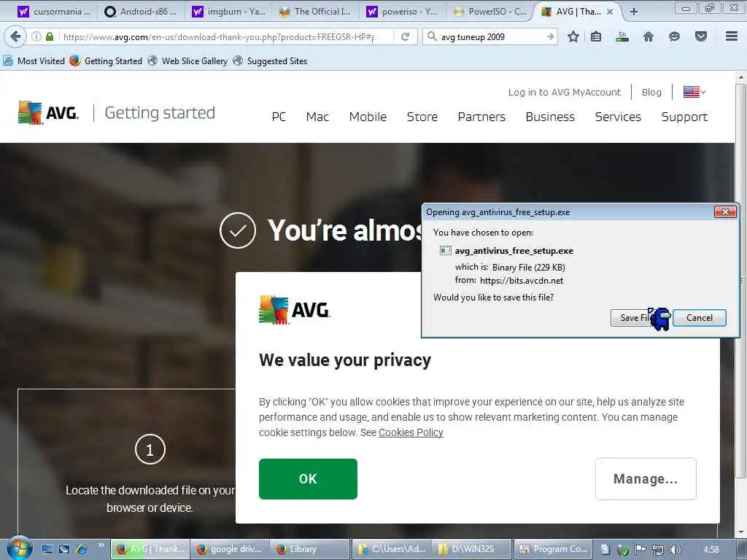Click the taskbar clock

pos(711,550)
